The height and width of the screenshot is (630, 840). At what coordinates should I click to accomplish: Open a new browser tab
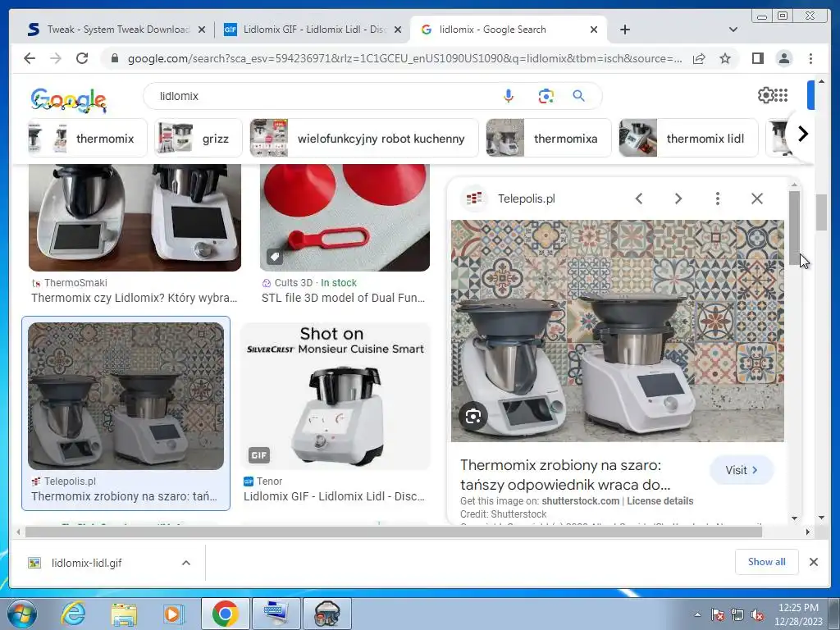click(x=624, y=30)
